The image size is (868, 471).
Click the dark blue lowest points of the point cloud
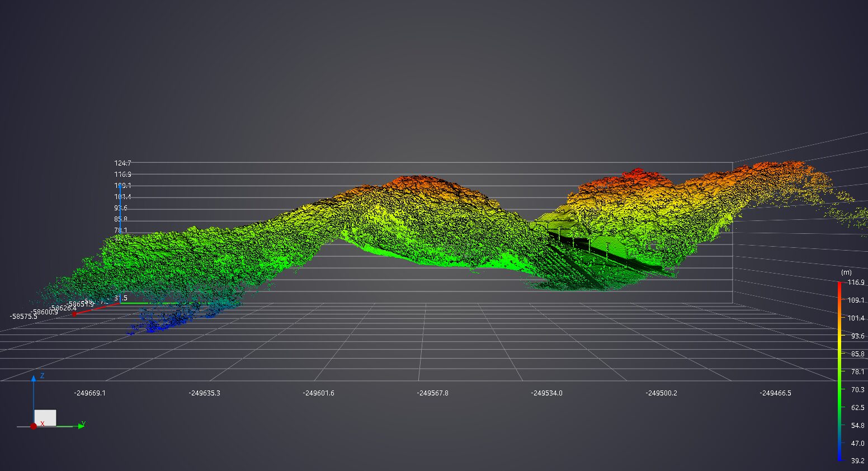tap(162, 324)
